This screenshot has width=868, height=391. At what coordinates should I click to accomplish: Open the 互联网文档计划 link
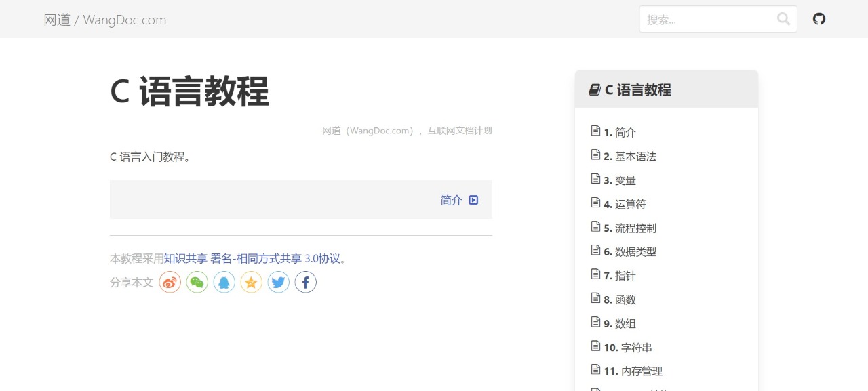click(460, 130)
